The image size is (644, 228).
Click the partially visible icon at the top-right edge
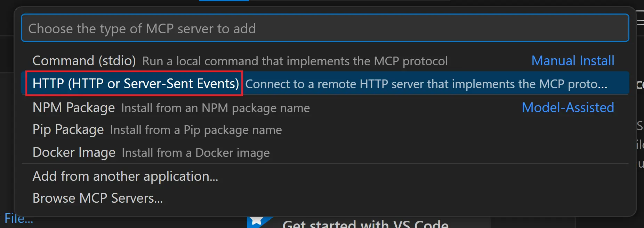[x=641, y=21]
